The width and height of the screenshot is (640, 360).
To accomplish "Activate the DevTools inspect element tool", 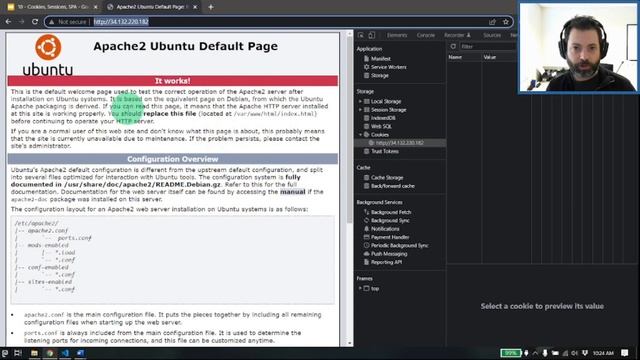I will (361, 35).
